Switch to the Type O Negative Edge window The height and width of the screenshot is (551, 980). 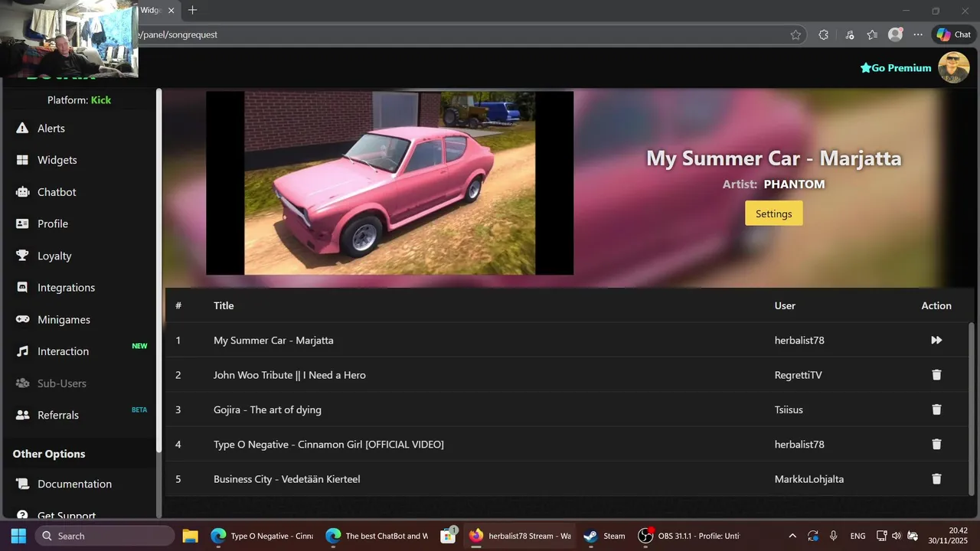pos(263,536)
